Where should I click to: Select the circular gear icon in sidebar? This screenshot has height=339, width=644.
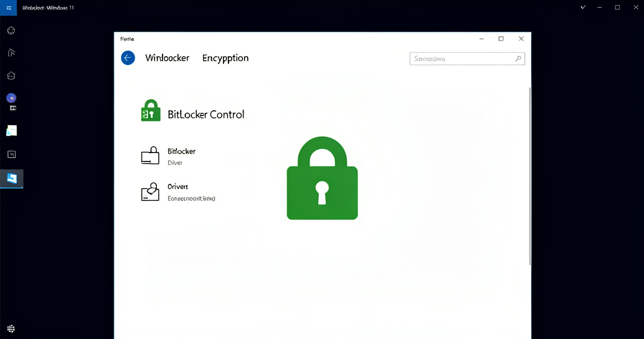point(11,31)
